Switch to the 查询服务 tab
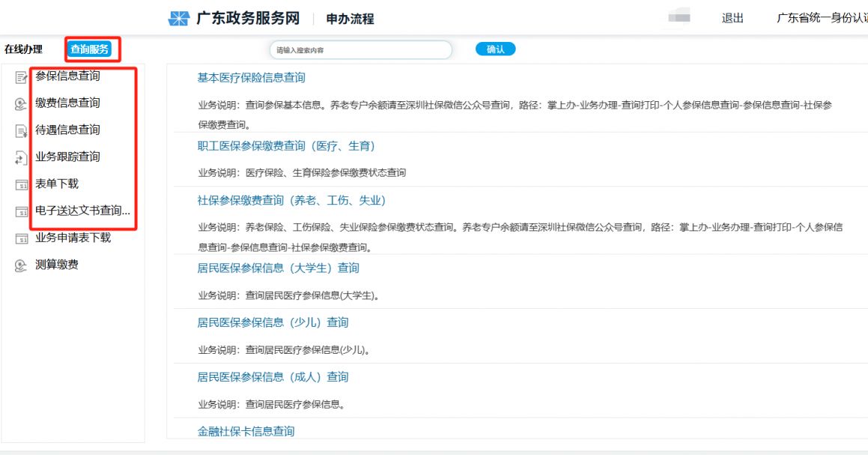 pyautogui.click(x=90, y=49)
